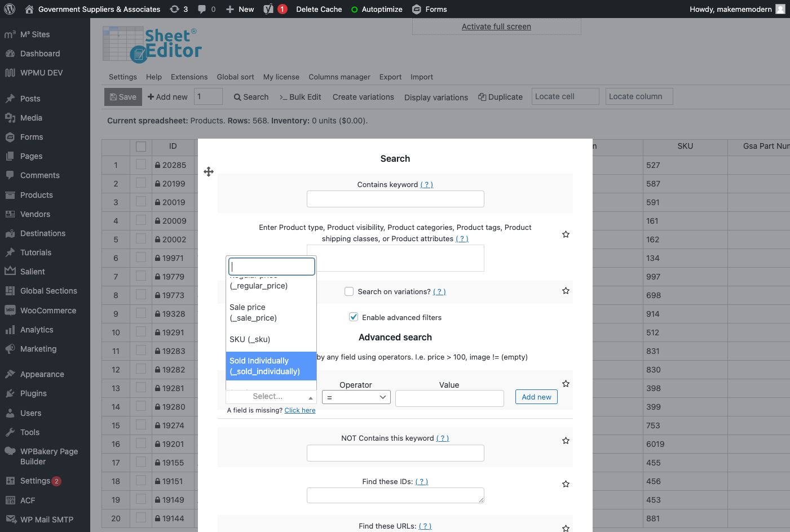Open the makememodern user avatar

780,9
